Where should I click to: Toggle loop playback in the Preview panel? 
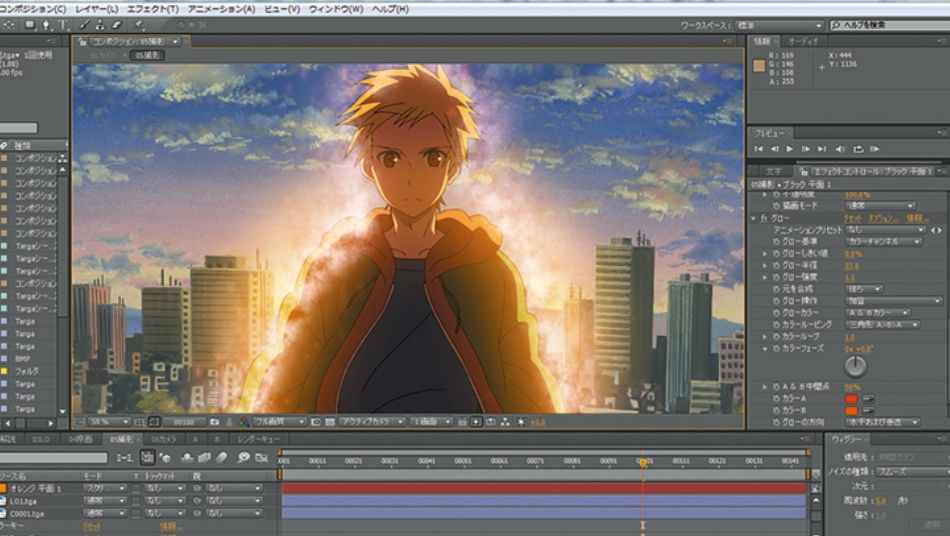[858, 148]
